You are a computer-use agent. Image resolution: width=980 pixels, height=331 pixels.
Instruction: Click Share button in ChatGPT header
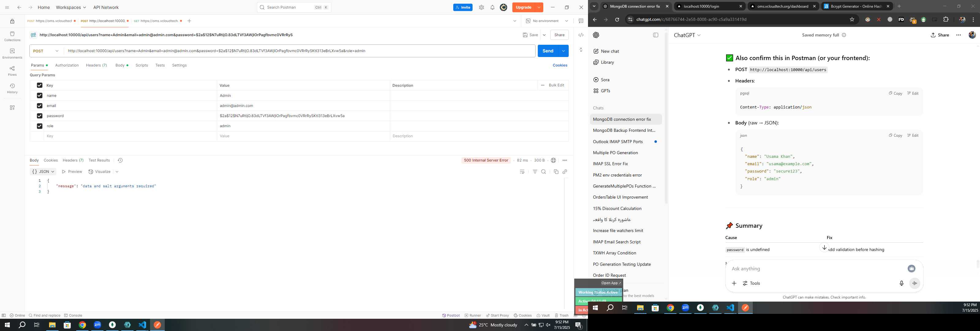point(940,35)
